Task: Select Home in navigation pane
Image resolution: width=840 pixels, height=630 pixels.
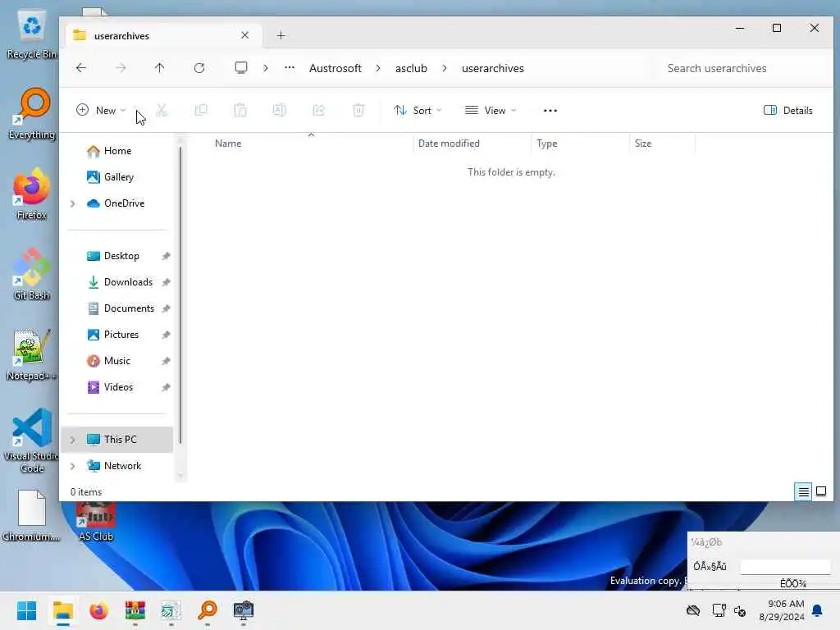Action: pos(118,151)
